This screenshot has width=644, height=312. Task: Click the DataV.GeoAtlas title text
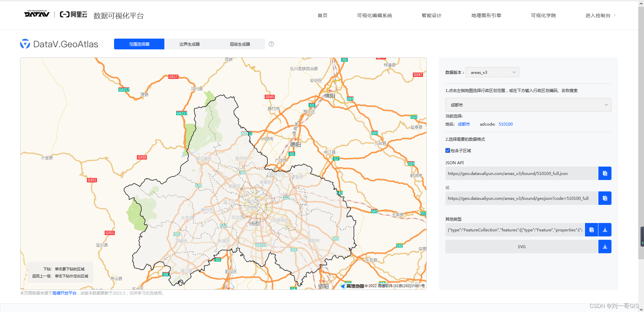(x=66, y=44)
